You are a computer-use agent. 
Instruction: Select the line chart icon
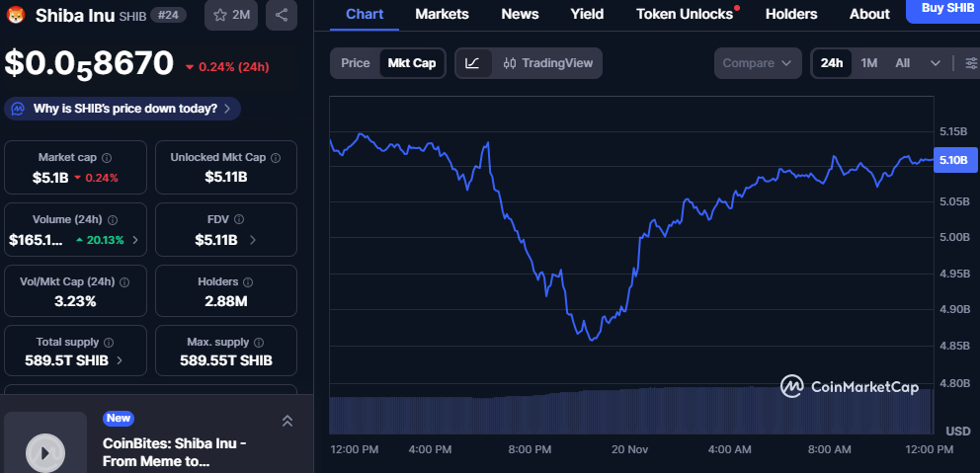tap(472, 63)
